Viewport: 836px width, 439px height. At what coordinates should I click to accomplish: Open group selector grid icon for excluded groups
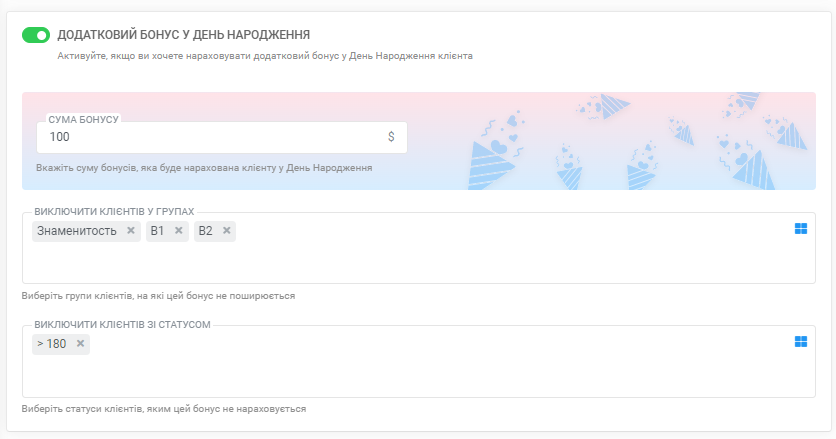(801, 229)
